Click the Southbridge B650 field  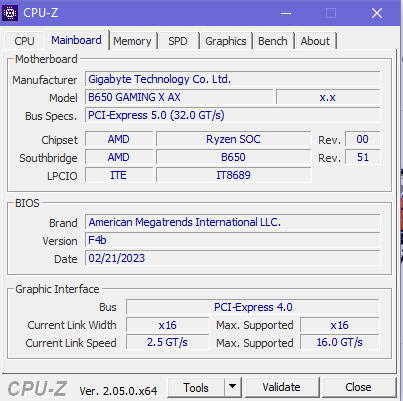(233, 157)
